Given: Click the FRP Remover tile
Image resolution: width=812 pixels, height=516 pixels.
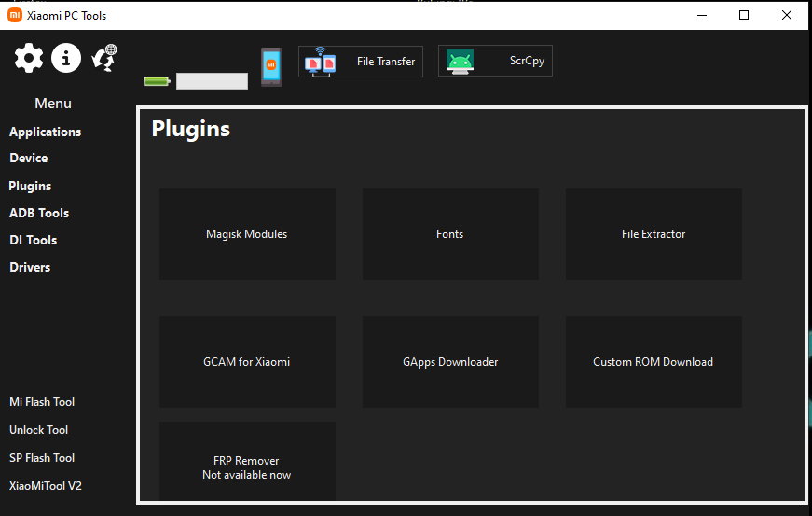Looking at the screenshot, I should click(248, 461).
